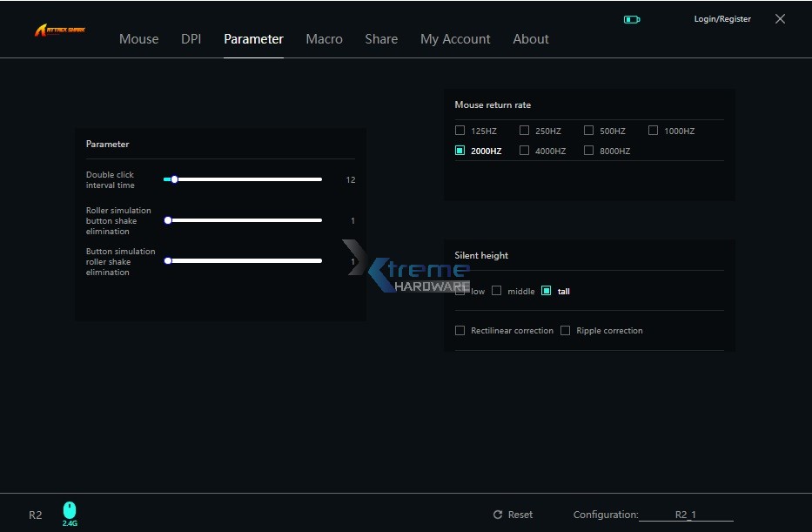Image resolution: width=812 pixels, height=532 pixels.
Task: Check the battery level indicator
Action: [630, 18]
